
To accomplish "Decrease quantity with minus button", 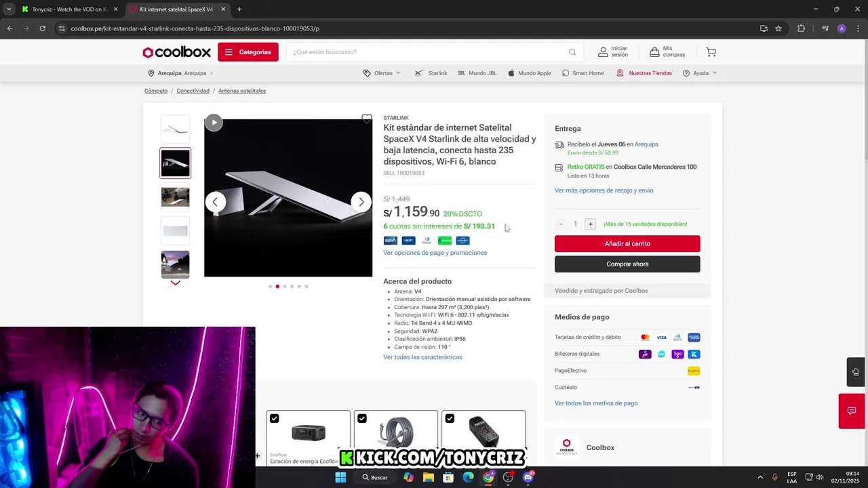I will click(x=561, y=224).
